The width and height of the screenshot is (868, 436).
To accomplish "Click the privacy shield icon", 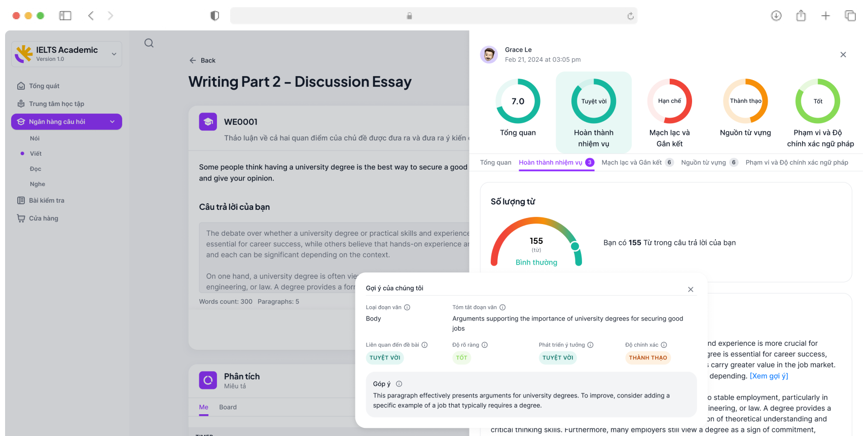I will pos(215,16).
